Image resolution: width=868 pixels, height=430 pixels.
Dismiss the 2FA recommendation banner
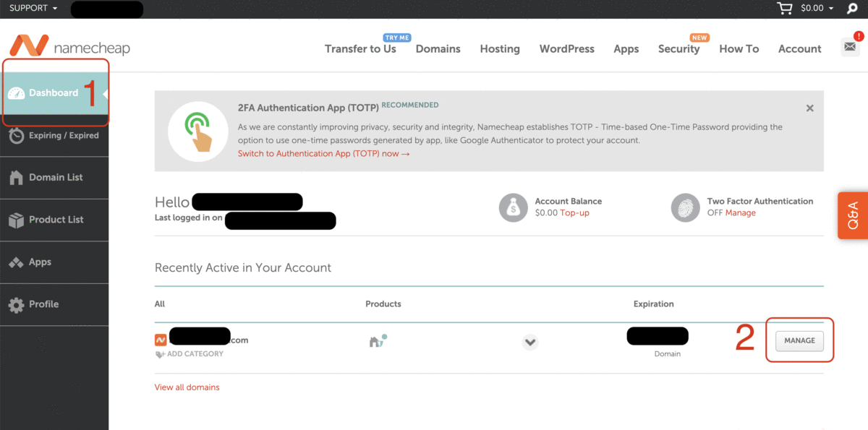point(809,108)
